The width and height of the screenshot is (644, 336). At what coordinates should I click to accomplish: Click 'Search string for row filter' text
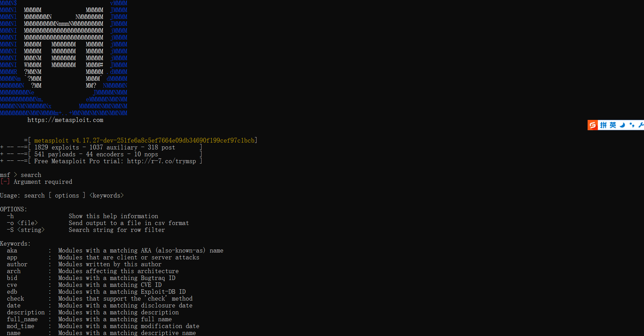point(117,230)
